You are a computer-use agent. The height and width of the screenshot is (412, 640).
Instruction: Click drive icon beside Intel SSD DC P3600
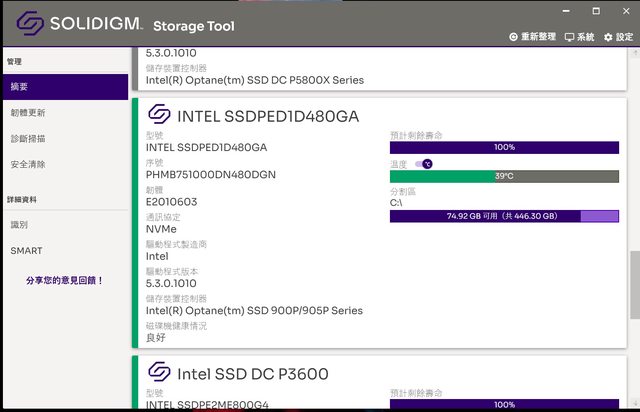coord(159,374)
